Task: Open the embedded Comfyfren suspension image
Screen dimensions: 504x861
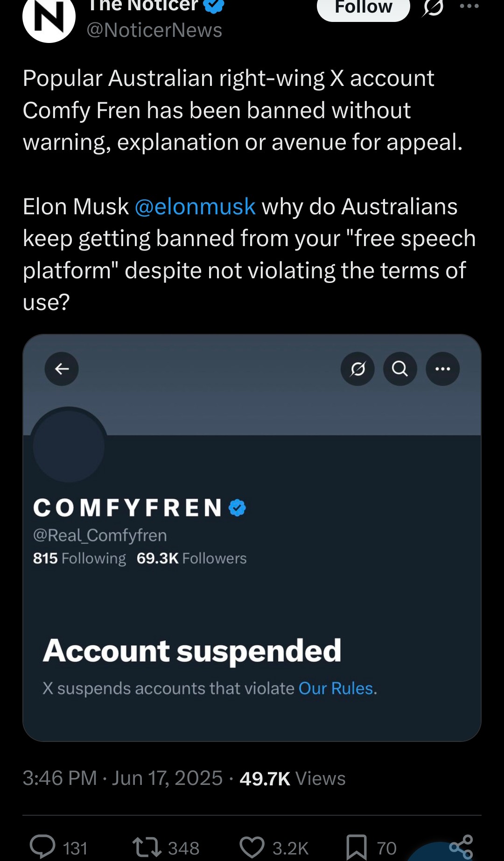Action: (252, 538)
